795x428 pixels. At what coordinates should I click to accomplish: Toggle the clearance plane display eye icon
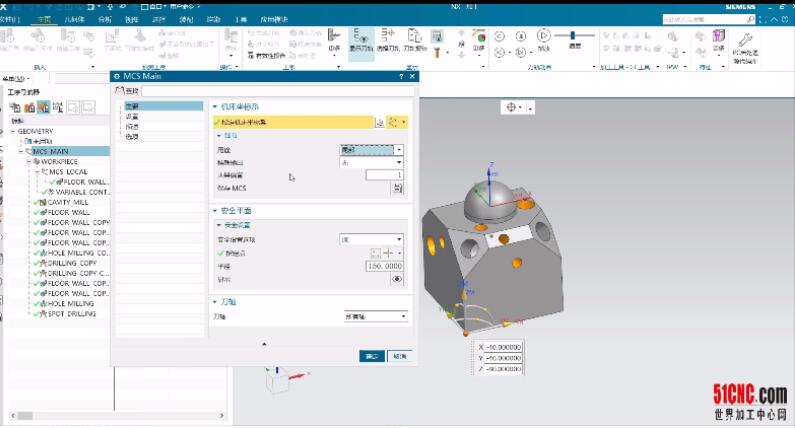pos(398,280)
